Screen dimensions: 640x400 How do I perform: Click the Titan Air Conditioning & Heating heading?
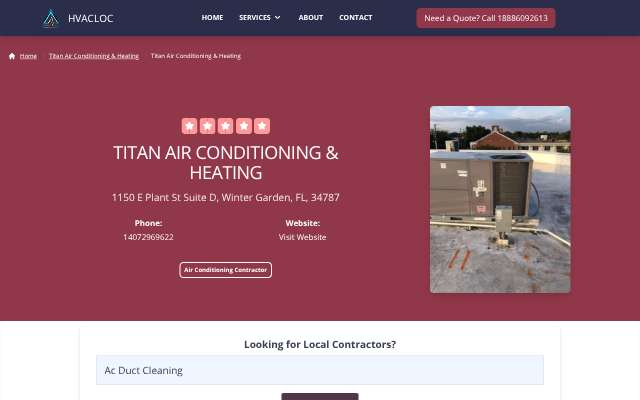point(226,162)
